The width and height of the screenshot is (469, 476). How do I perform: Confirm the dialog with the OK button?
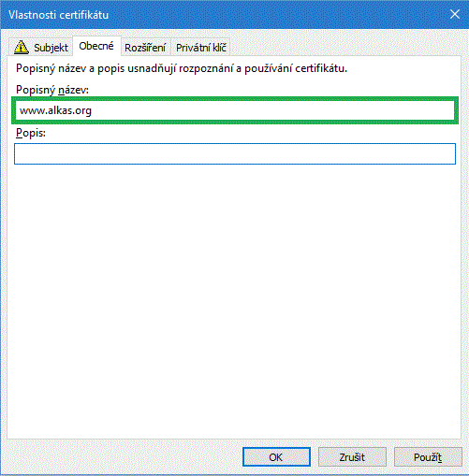pyautogui.click(x=276, y=457)
